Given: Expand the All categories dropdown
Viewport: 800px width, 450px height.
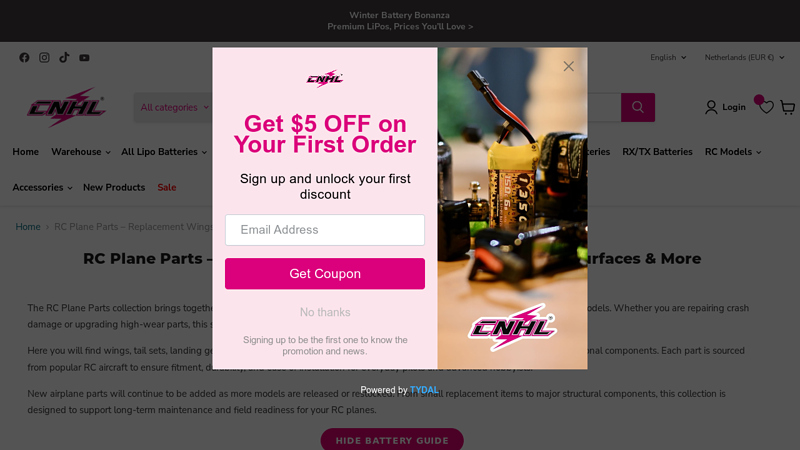Looking at the screenshot, I should (174, 108).
